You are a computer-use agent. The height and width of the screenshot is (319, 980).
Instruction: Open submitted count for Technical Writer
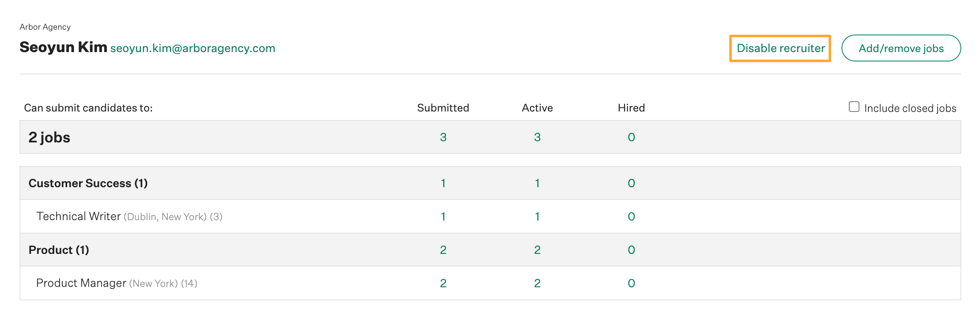(x=443, y=216)
